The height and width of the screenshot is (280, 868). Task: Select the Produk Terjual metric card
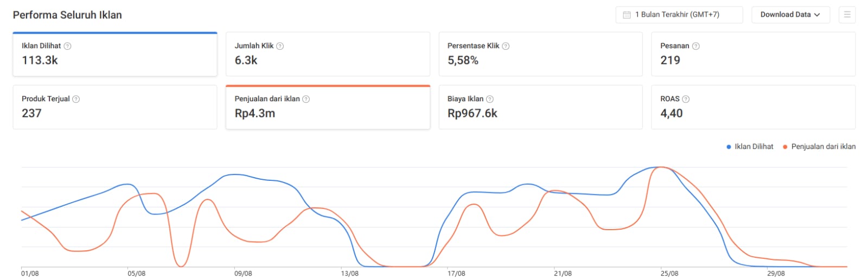point(114,107)
